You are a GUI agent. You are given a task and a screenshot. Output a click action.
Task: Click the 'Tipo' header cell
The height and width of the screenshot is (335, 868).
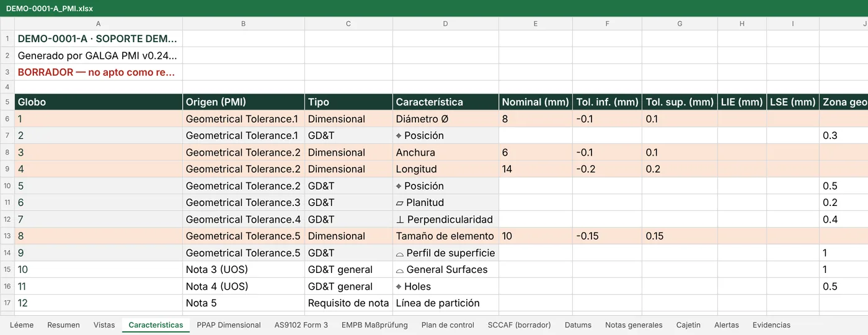pyautogui.click(x=348, y=102)
